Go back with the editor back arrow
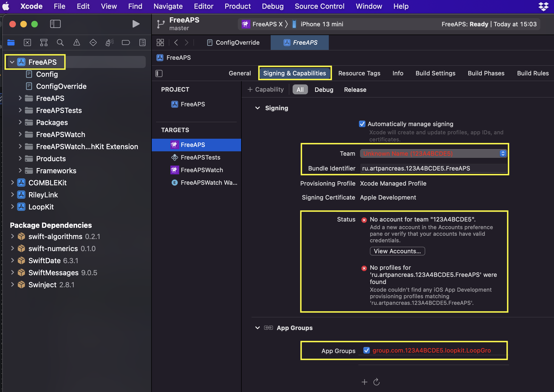This screenshot has width=554, height=392. pos(176,42)
